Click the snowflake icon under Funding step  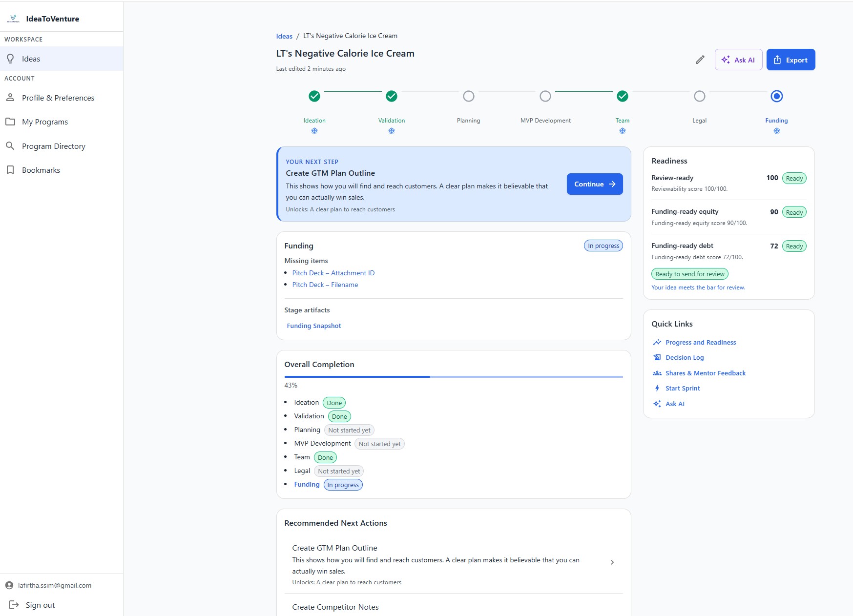[777, 131]
